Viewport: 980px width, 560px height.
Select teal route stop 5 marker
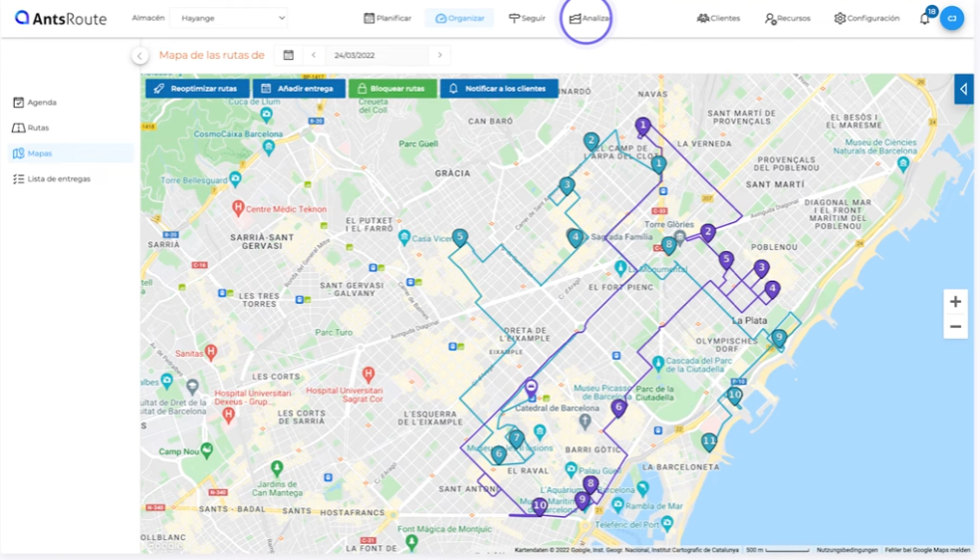click(x=460, y=238)
